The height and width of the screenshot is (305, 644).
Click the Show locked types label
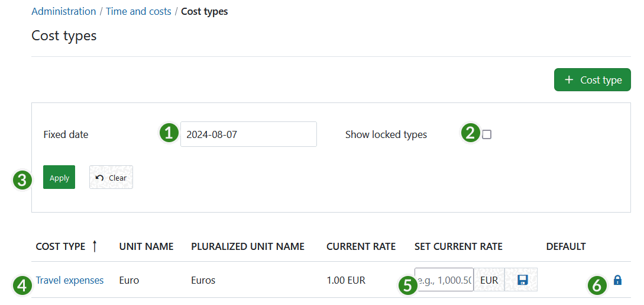tap(386, 134)
